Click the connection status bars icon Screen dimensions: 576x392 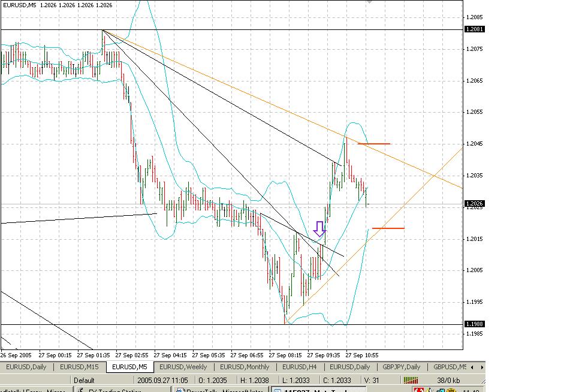pyautogui.click(x=411, y=380)
